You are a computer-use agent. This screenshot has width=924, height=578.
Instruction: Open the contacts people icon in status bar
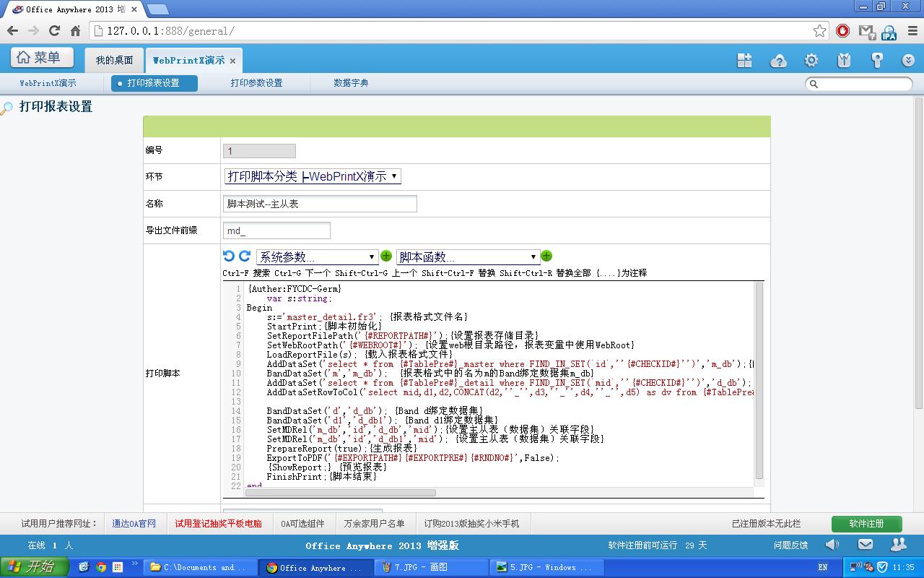(899, 545)
